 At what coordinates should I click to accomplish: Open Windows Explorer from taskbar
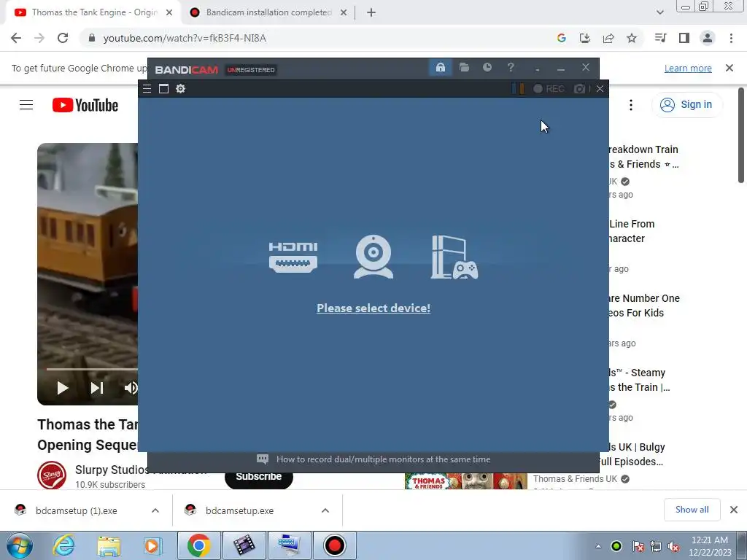pyautogui.click(x=109, y=545)
